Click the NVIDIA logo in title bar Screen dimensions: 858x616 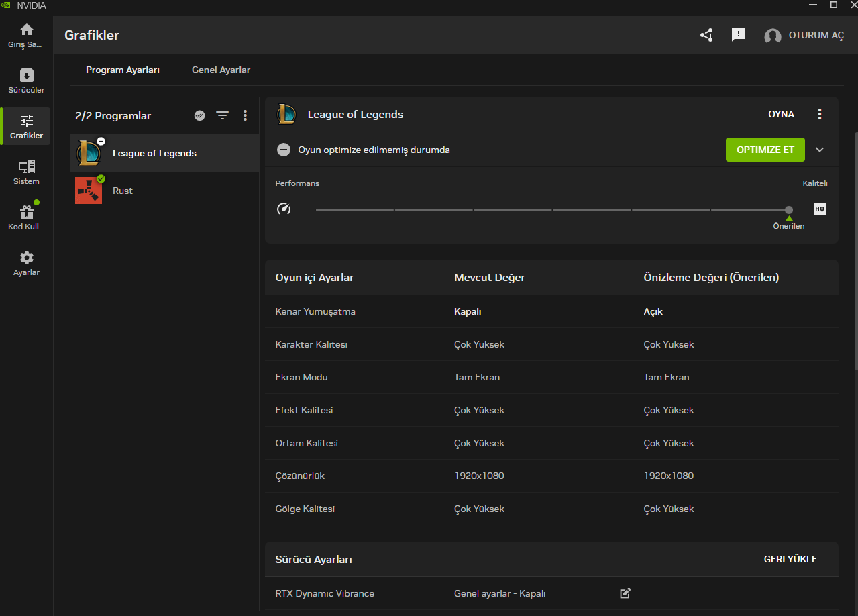(x=7, y=5)
